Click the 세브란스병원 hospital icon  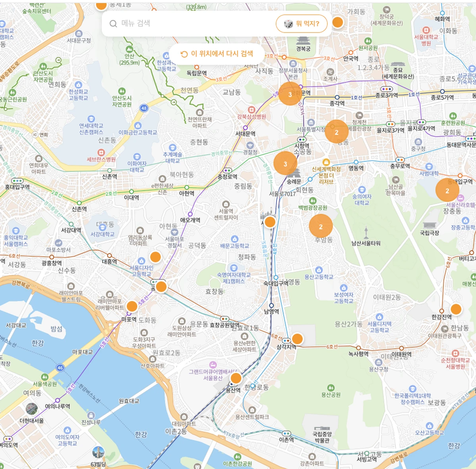point(101,152)
